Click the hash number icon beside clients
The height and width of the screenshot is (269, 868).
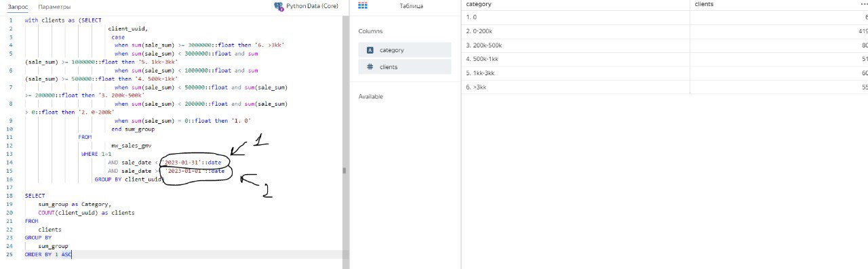pyautogui.click(x=370, y=66)
